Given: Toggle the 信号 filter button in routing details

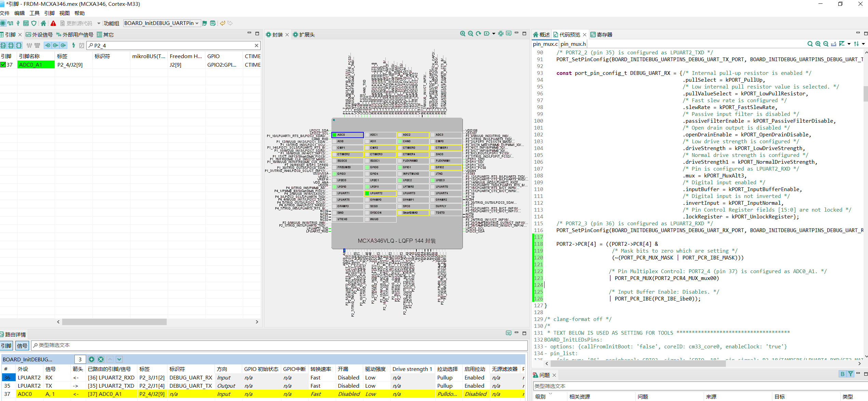Looking at the screenshot, I should pyautogui.click(x=22, y=346).
